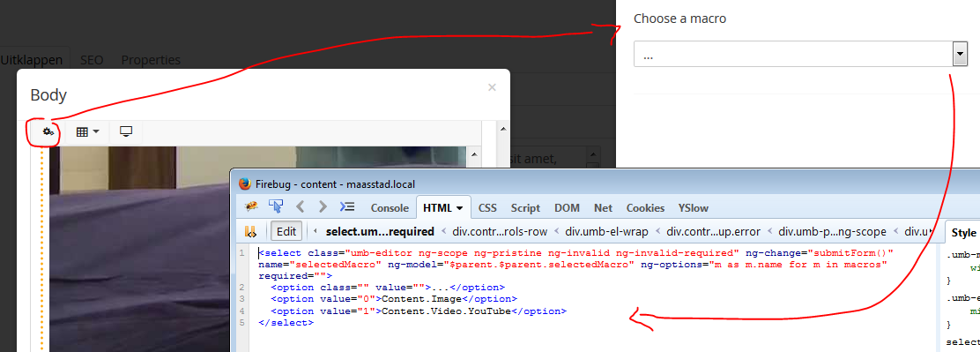Click the Body heading text
The image size is (980, 352).
click(48, 95)
